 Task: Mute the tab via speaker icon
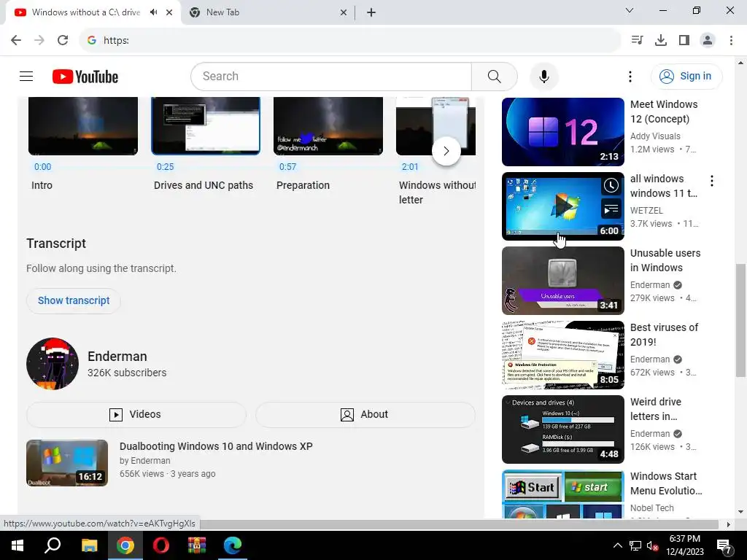(153, 12)
